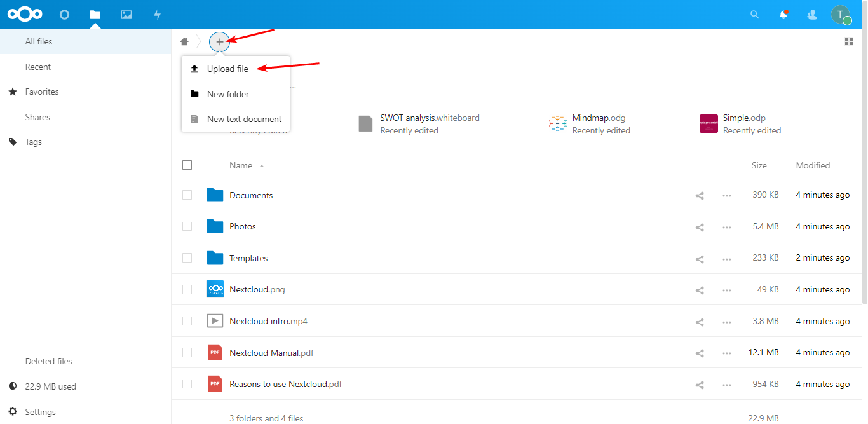868x424 pixels.
Task: Select the Nextcloud Manual.pdf checkbox
Action: [187, 352]
